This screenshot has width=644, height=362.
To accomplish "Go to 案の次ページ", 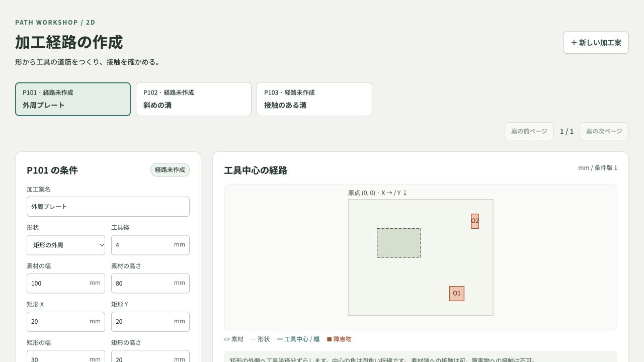I will pos(604,131).
